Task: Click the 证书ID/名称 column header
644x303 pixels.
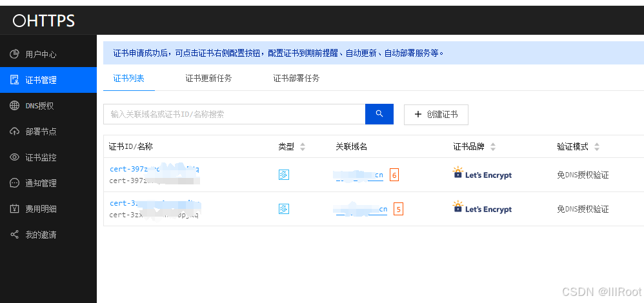Action: 131,147
